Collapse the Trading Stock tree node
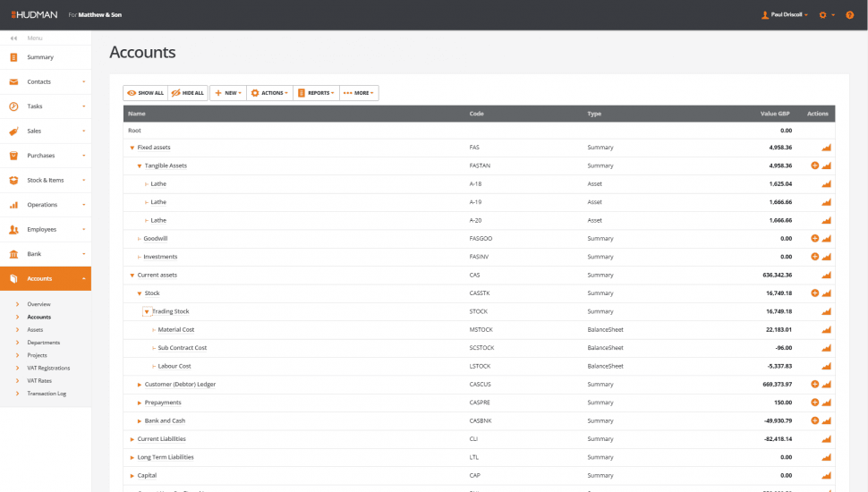The width and height of the screenshot is (868, 492). (x=146, y=312)
